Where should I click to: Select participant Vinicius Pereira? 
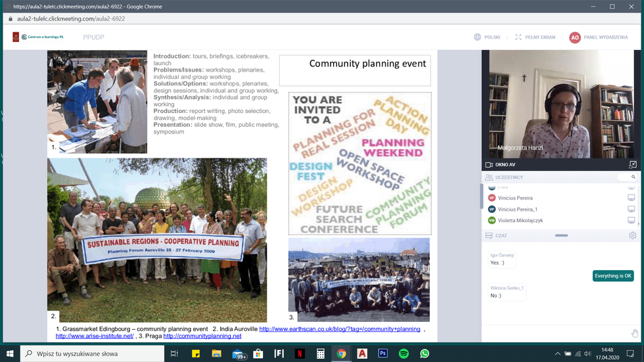[x=515, y=198]
